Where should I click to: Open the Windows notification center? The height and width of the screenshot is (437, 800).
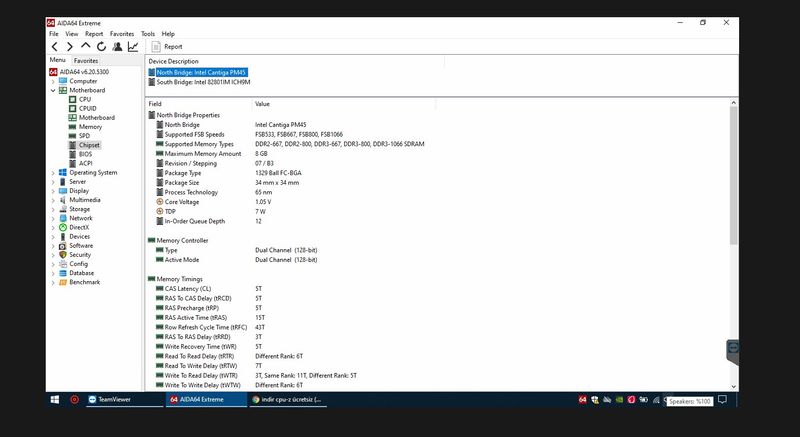(722, 400)
